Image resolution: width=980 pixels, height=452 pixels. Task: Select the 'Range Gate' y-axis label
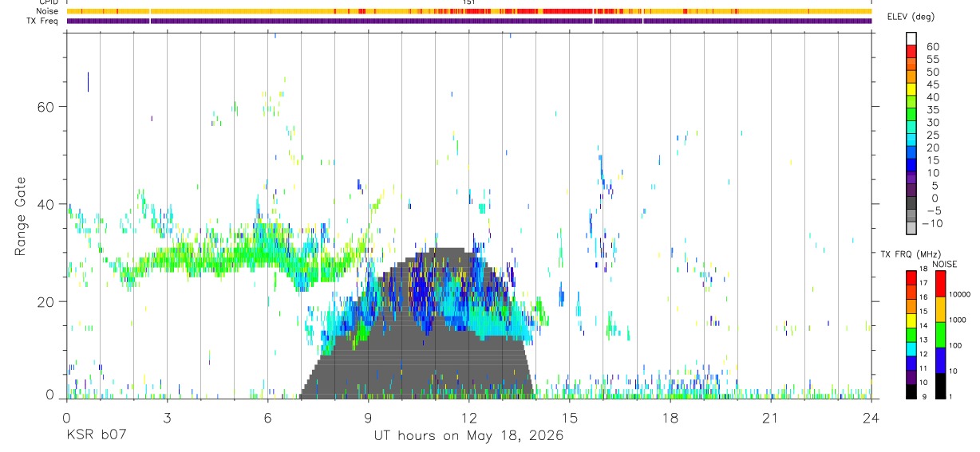[x=22, y=216]
